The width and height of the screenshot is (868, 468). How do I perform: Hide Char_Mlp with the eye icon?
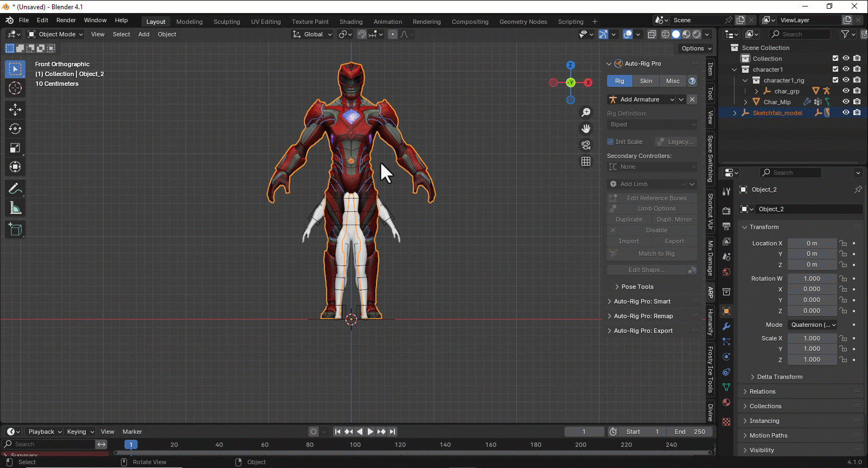846,102
